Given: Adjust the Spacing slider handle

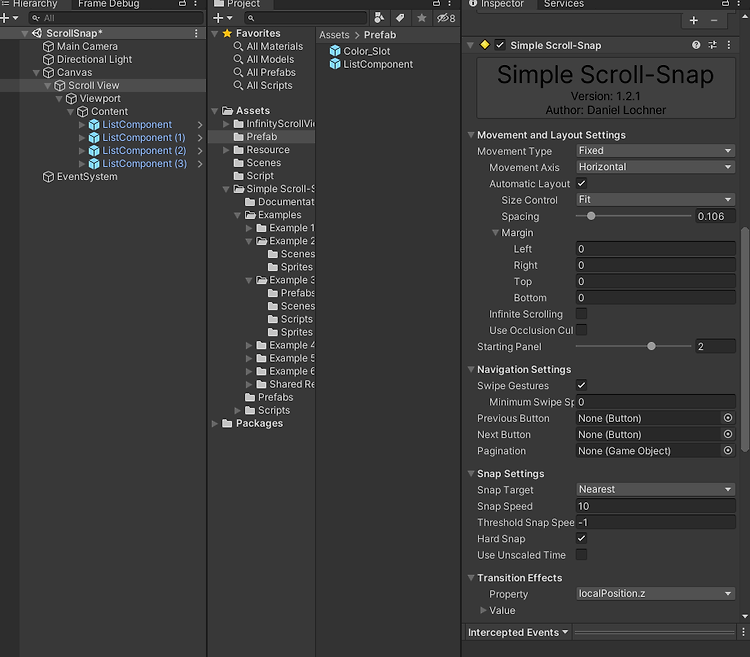Looking at the screenshot, I should tap(591, 216).
